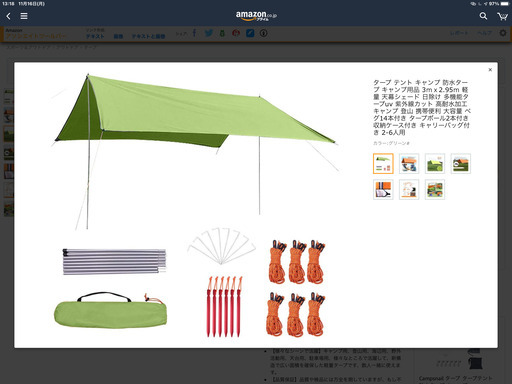The height and width of the screenshot is (384, 512).
Task: Open the related Camponat タープ product at bottom right
Action: pyautogui.click(x=455, y=378)
